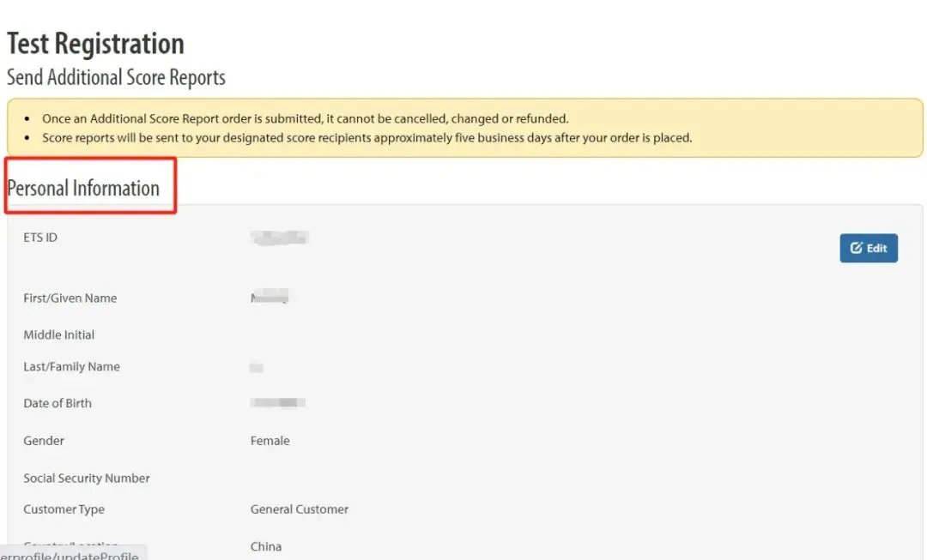Click the Test Registration page heading

(x=95, y=44)
